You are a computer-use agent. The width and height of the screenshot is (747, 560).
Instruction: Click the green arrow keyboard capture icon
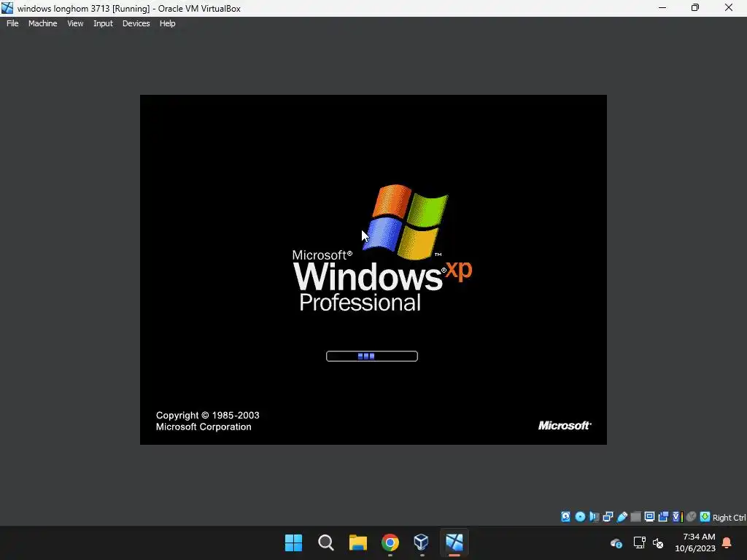pos(705,517)
